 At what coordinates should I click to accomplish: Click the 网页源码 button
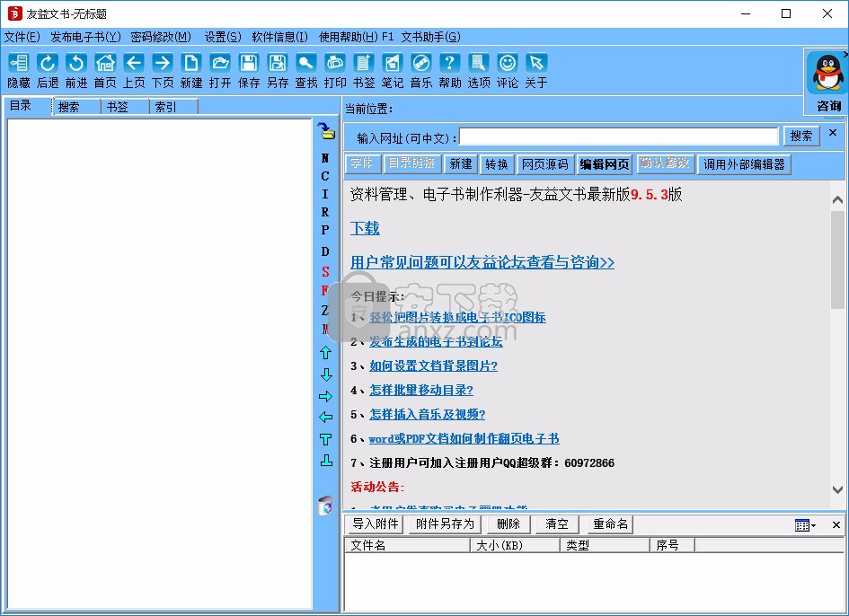(544, 164)
